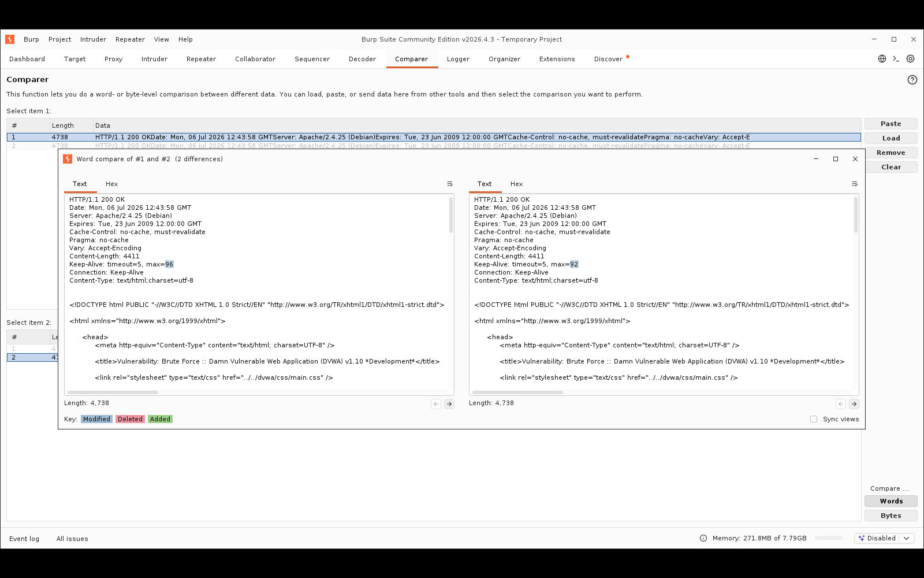Screen dimensions: 924x578
Task: Click the Clear button
Action: (x=891, y=167)
